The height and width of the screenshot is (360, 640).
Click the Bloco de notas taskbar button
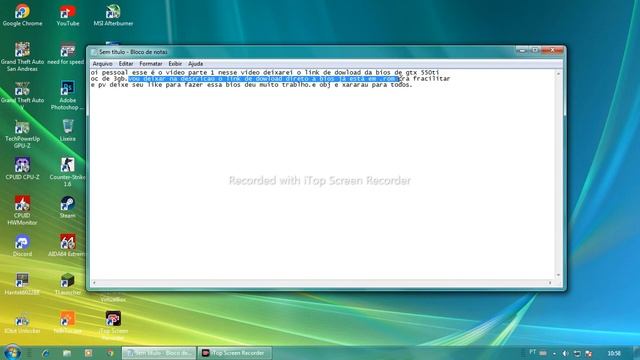pyautogui.click(x=159, y=353)
